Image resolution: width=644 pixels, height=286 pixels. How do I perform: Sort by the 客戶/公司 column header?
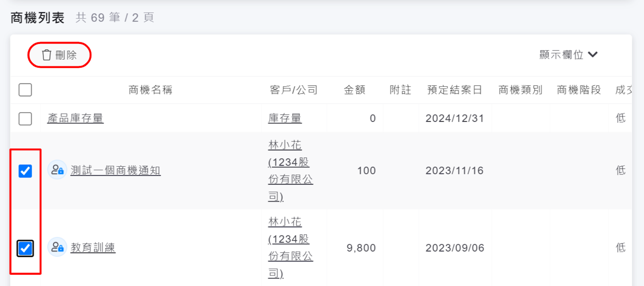point(294,90)
